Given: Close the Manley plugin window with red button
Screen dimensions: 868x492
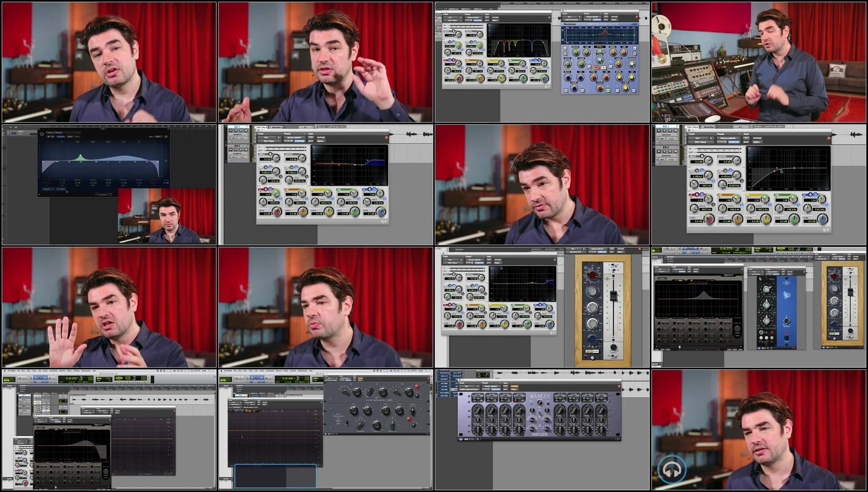Looking at the screenshot, I should pyautogui.click(x=619, y=387).
